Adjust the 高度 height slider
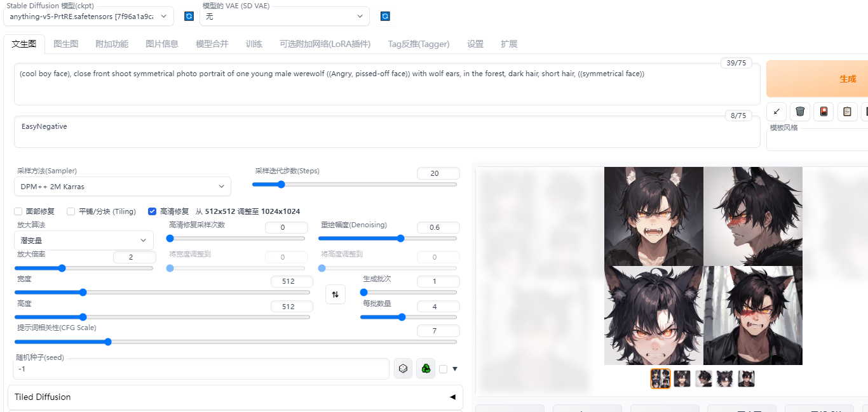 point(162,317)
